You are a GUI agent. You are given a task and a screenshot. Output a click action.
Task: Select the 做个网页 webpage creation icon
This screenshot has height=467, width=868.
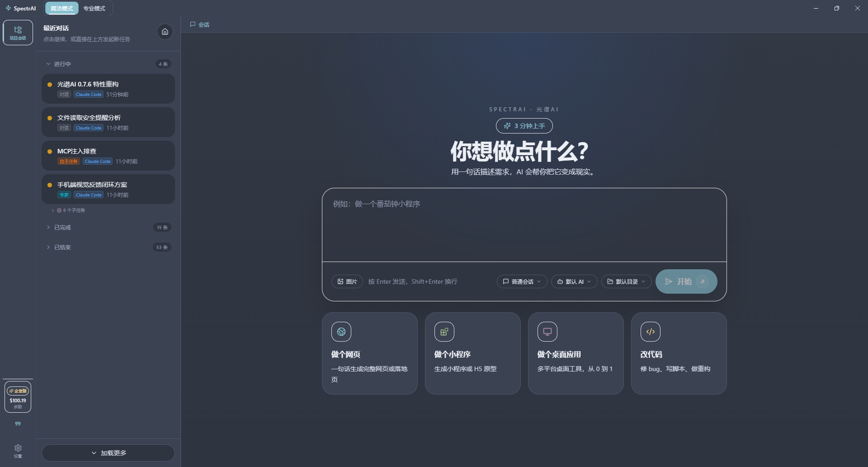tap(341, 331)
